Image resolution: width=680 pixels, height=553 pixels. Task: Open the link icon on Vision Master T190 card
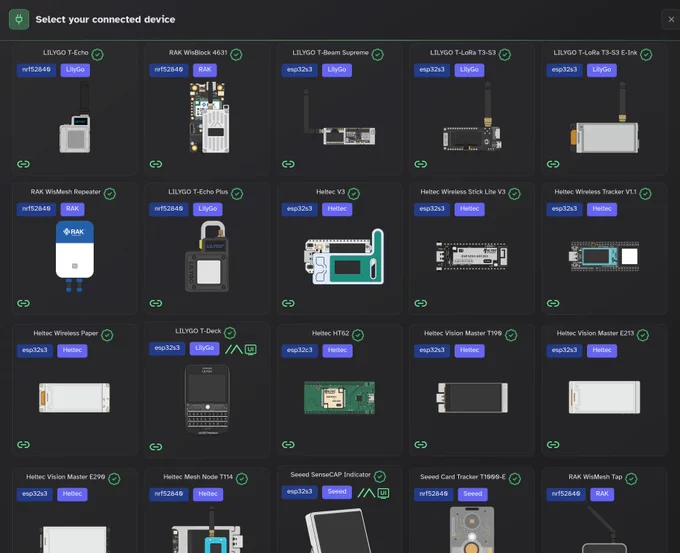pos(421,445)
